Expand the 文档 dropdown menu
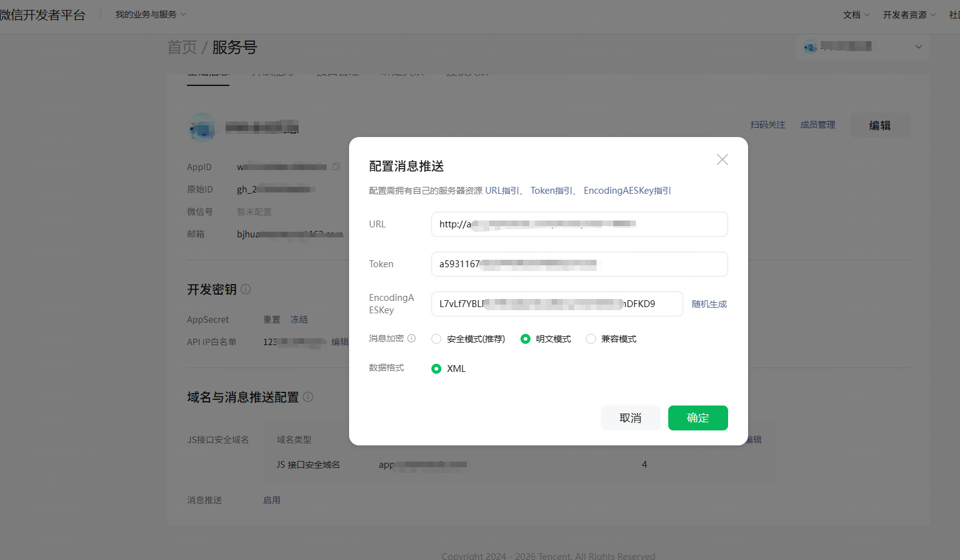Screen dimensions: 960x560 (x=857, y=15)
